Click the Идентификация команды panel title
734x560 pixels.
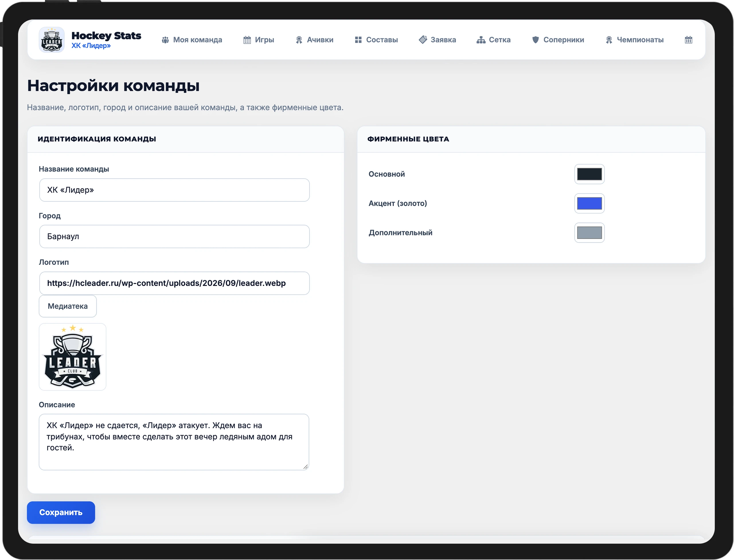point(97,139)
